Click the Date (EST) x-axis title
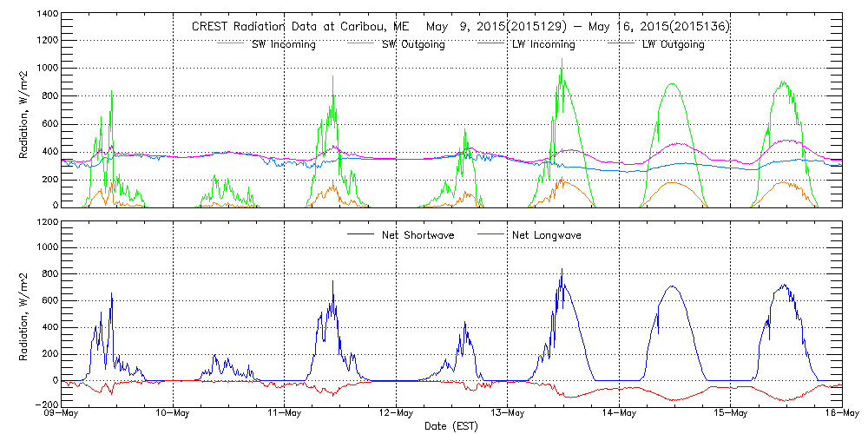The height and width of the screenshot is (434, 868). coord(453,426)
